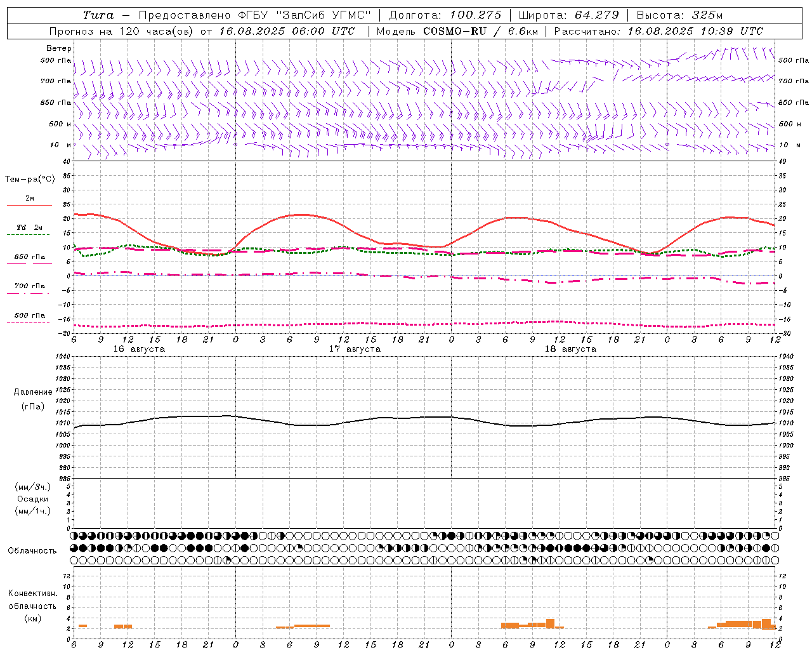Click the tallest orange convective bar on 18 августа
The height and width of the screenshot is (650, 812).
click(x=550, y=623)
